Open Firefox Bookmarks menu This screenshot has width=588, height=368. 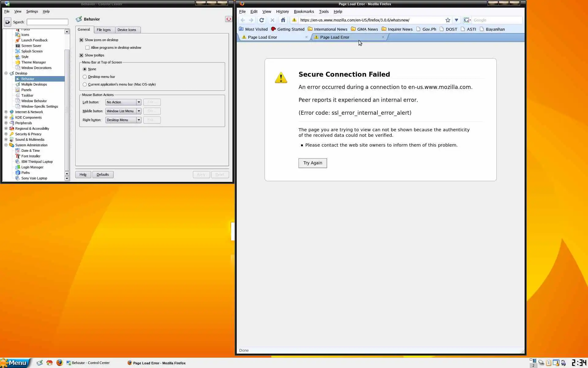pos(303,12)
